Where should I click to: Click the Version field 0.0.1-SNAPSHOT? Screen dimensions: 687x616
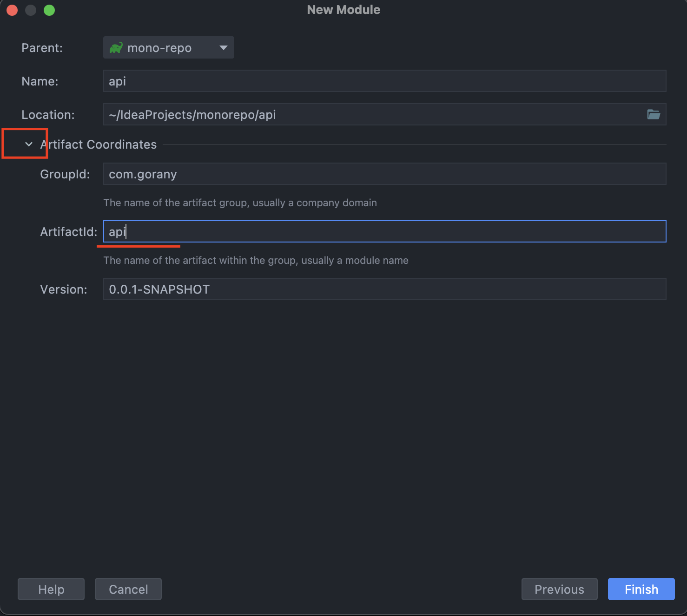(384, 289)
